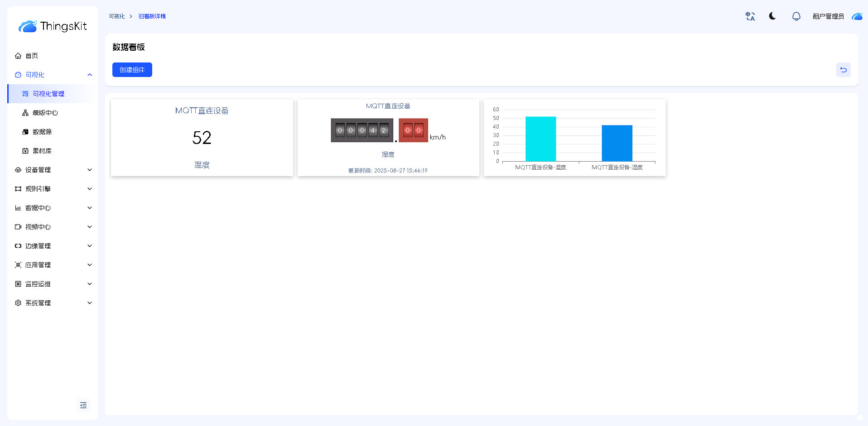Image resolution: width=868 pixels, height=426 pixels.
Task: Open the notification bell
Action: (x=796, y=16)
